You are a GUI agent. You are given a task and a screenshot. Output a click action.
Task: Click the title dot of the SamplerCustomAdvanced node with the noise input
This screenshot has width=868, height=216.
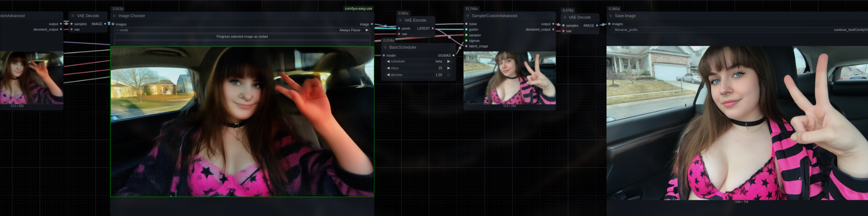point(468,16)
